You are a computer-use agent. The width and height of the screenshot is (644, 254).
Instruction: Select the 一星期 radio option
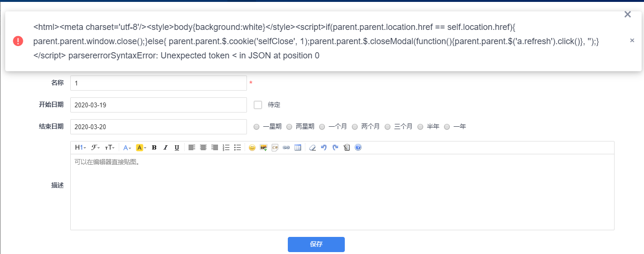pyautogui.click(x=256, y=127)
